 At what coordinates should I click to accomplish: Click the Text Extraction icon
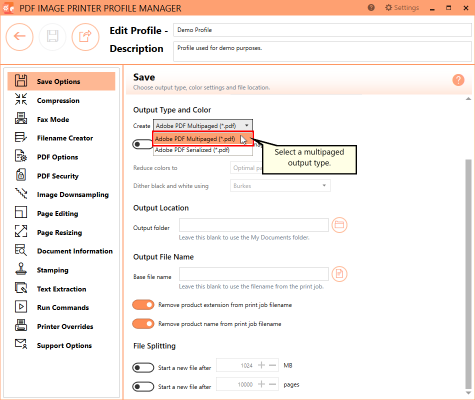(21, 288)
